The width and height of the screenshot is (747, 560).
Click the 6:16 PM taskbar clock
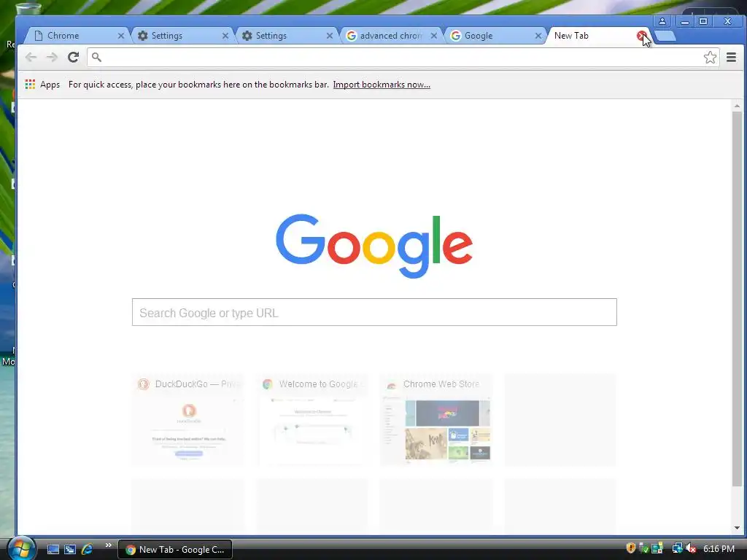pos(719,548)
